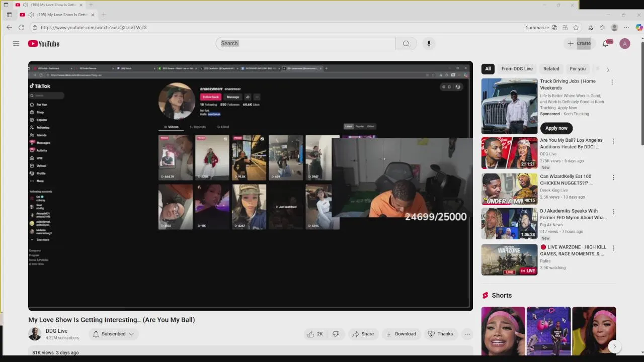This screenshot has height=362, width=644.
Task: Click the search magnifier button
Action: (x=406, y=43)
